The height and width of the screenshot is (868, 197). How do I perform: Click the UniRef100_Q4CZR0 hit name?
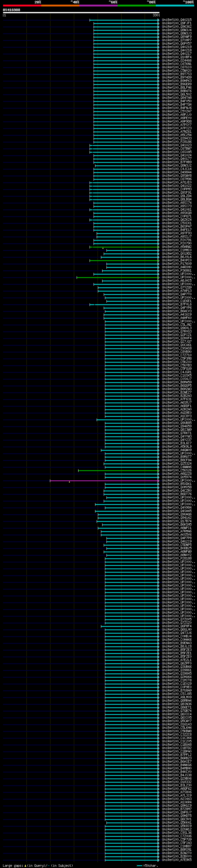176,491
